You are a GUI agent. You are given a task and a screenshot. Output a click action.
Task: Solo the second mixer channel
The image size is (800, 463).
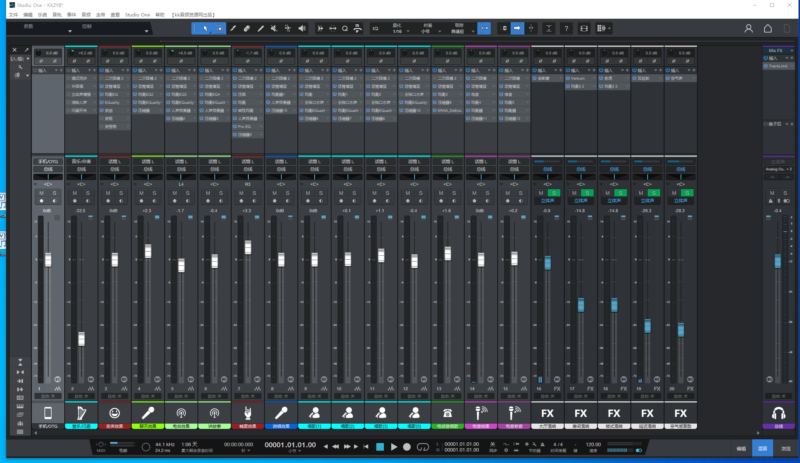click(x=87, y=192)
